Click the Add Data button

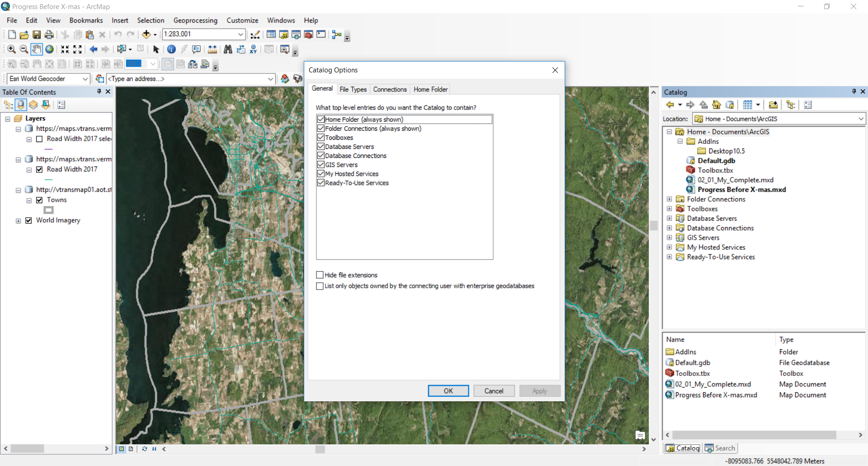coord(146,34)
